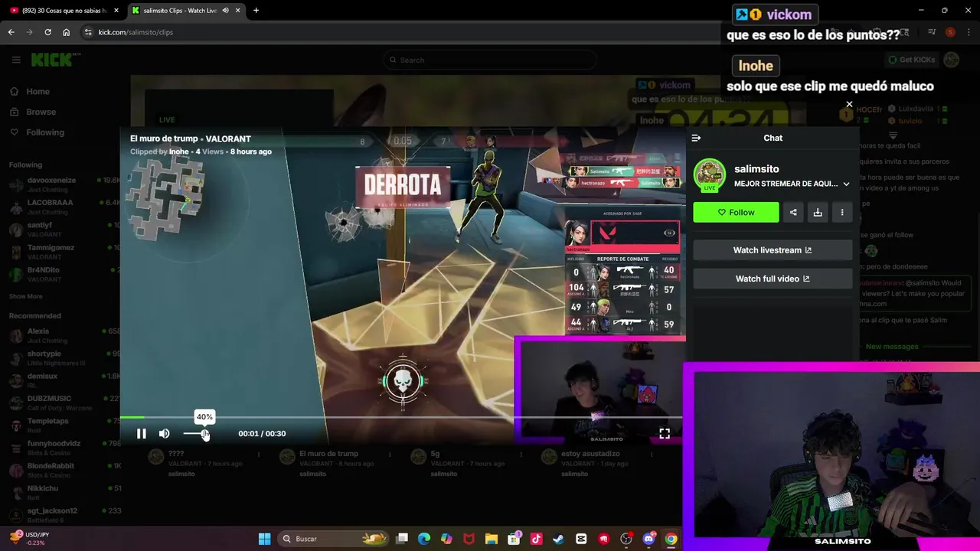The height and width of the screenshot is (551, 980).
Task: Click the taskbar Buscar search box
Action: point(333,539)
